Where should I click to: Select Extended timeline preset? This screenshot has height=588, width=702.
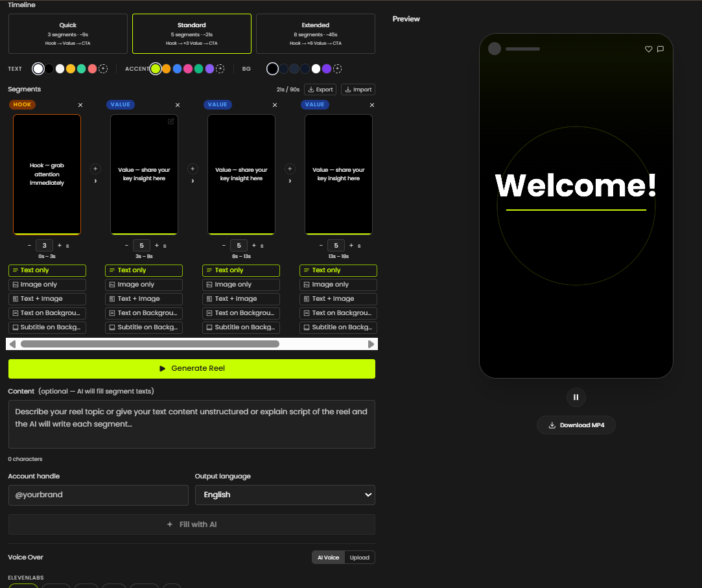pyautogui.click(x=316, y=34)
